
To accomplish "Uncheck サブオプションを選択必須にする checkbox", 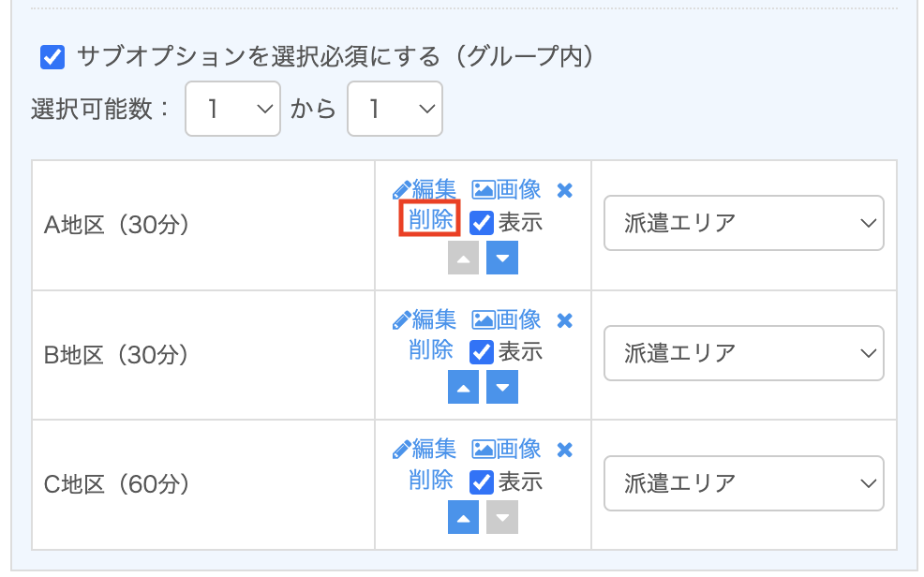I will tap(52, 57).
